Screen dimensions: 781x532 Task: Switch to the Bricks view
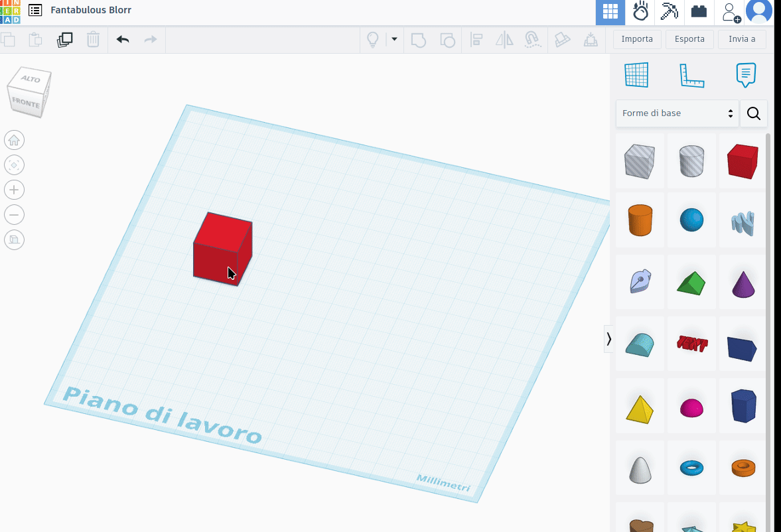click(699, 12)
